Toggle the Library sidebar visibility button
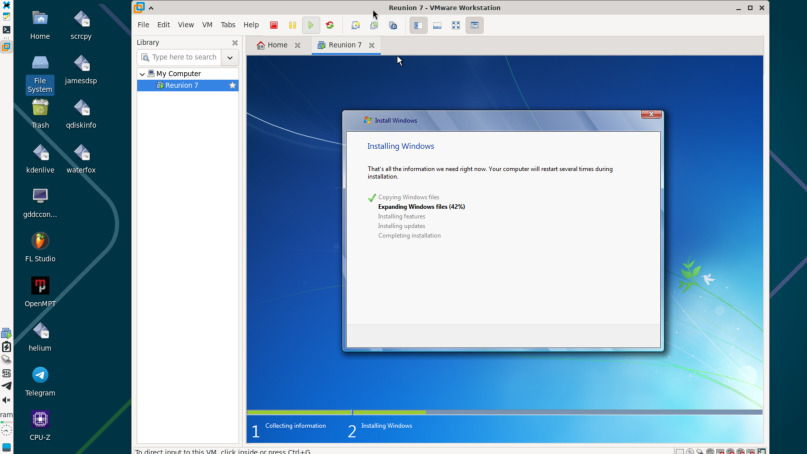This screenshot has width=807, height=454. pyautogui.click(x=418, y=25)
